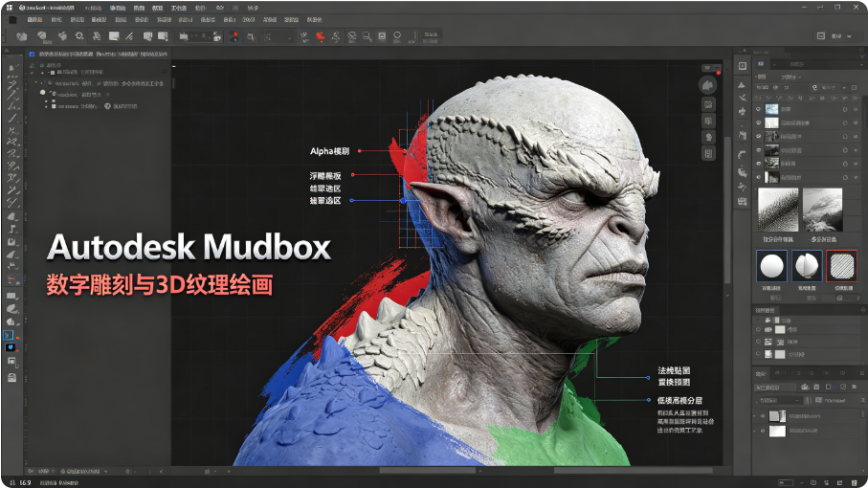The height and width of the screenshot is (488, 868).
Task: Select the red paint brush icon in top toolbar
Action: [320, 36]
